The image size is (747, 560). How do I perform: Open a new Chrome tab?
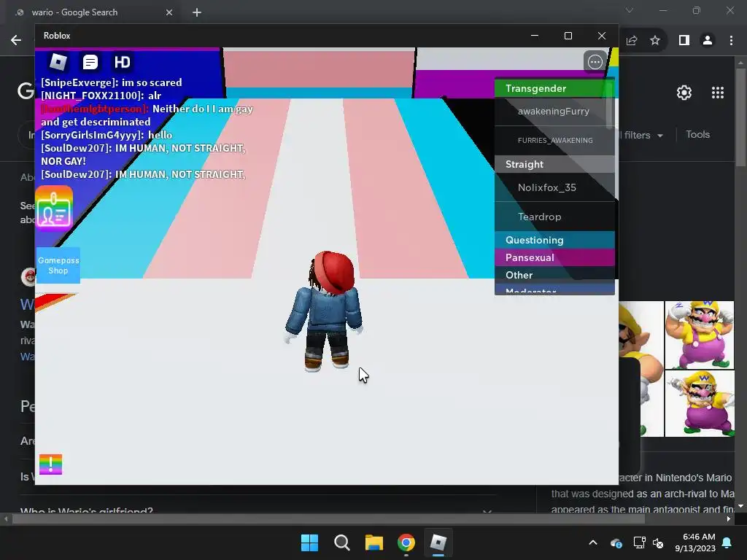pos(197,12)
